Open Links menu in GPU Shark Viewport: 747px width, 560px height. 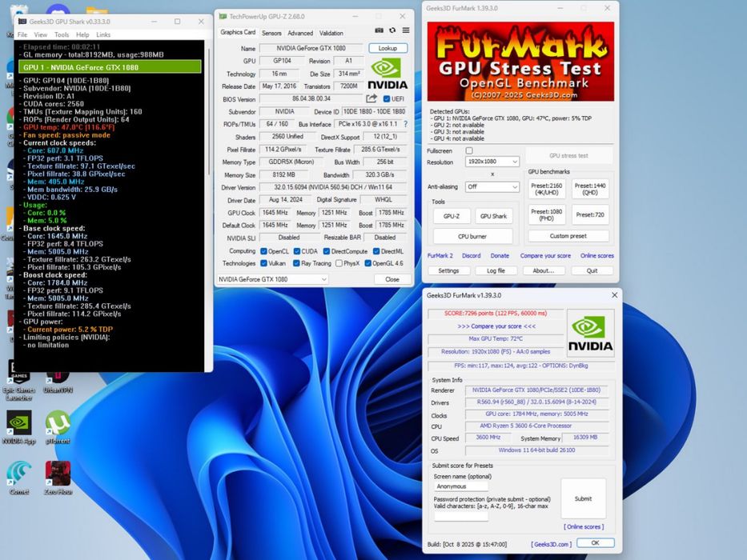103,34
